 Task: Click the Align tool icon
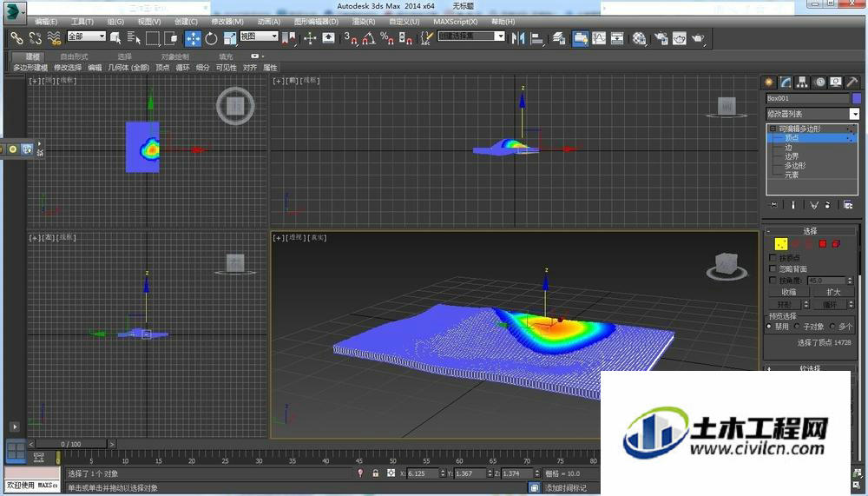[x=537, y=38]
